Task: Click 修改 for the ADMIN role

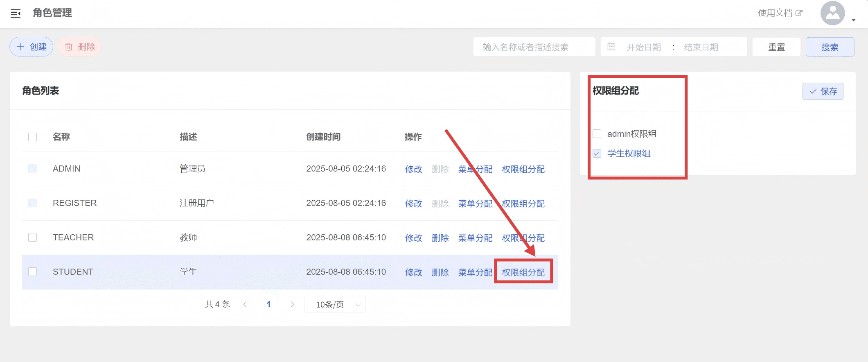Action: tap(413, 169)
